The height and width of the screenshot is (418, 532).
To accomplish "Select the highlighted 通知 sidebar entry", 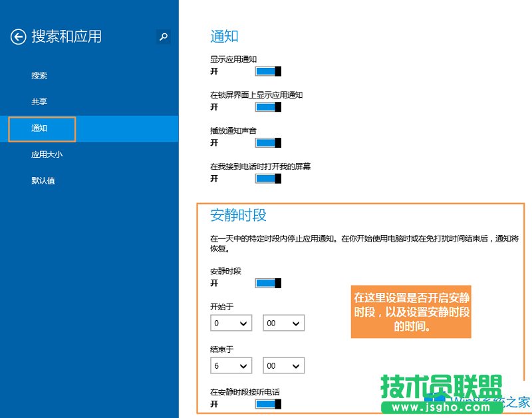I will coord(41,128).
